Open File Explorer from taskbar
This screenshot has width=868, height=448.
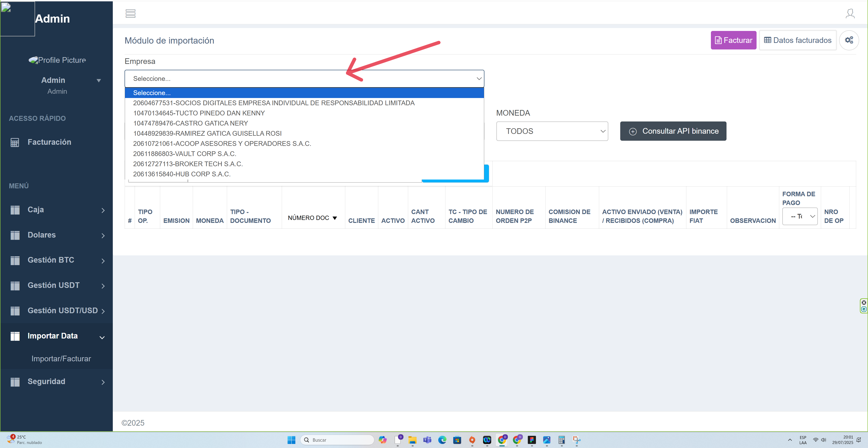click(x=413, y=440)
